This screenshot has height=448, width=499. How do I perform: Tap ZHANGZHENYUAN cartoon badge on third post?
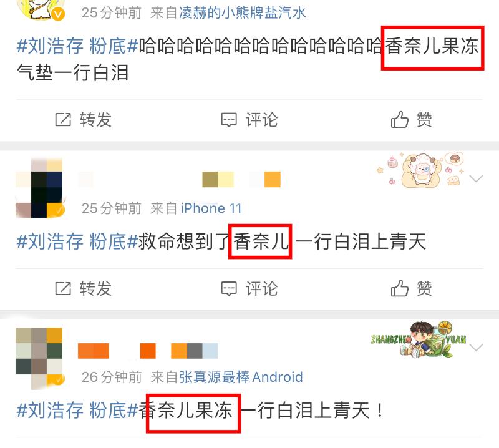(419, 339)
